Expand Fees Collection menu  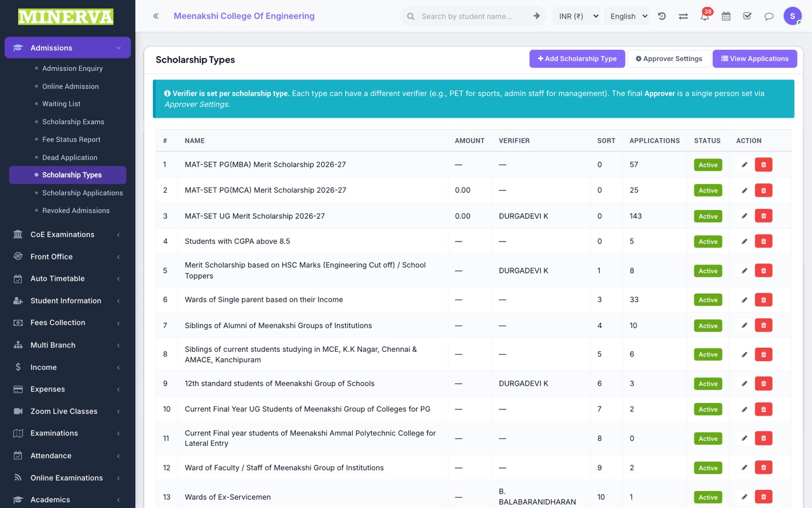[68, 323]
